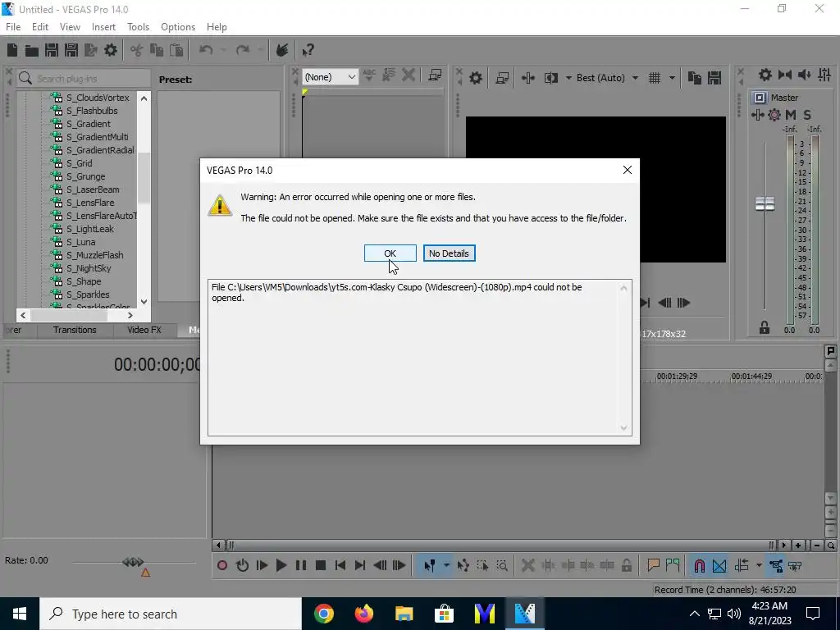This screenshot has width=840, height=630.
Task: Click the overlays grid icon in preview
Action: click(x=655, y=78)
